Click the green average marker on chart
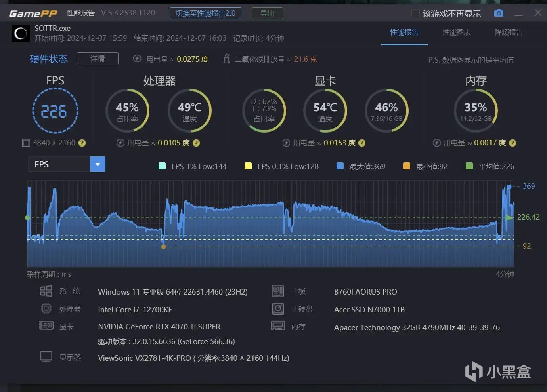The image size is (547, 392). point(27,218)
